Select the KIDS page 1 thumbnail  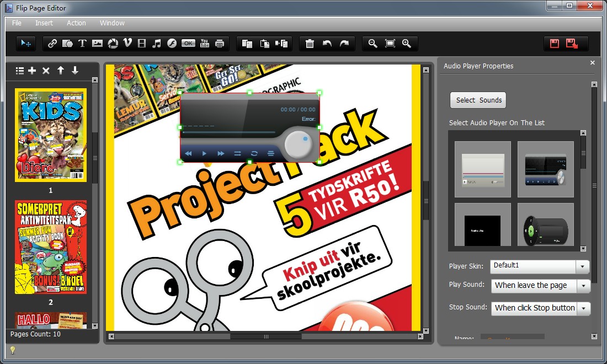click(x=51, y=135)
